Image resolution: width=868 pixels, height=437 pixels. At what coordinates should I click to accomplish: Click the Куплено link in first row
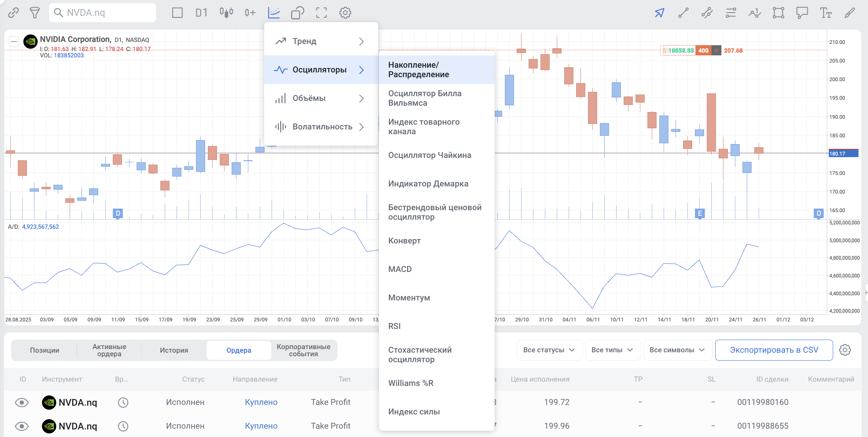[261, 402]
